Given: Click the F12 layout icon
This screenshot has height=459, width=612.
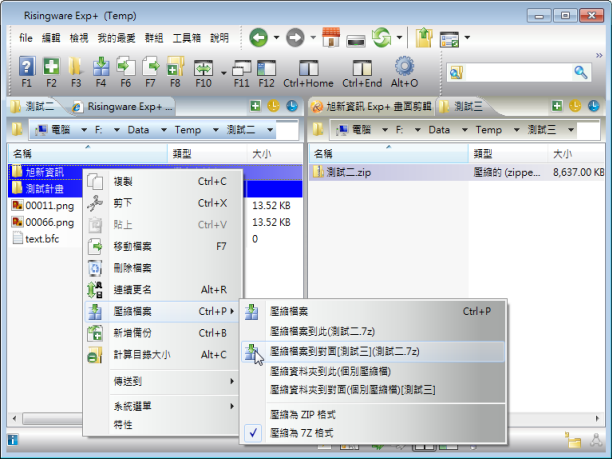Looking at the screenshot, I should point(267,68).
